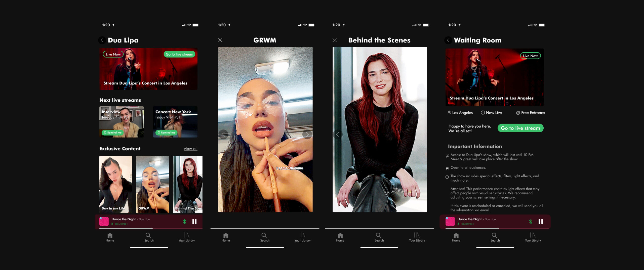Pause playback in the Waiting Room player
Viewport: 644px width, 270px height.
click(x=541, y=222)
